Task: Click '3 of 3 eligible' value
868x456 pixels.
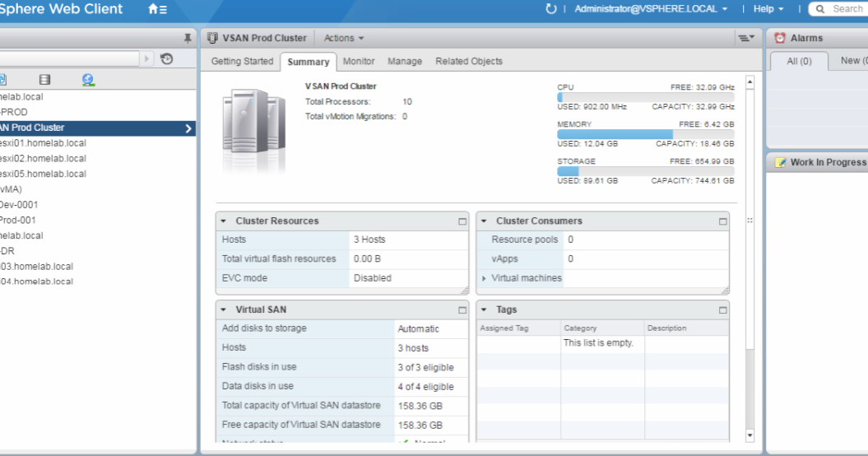Action: 425,367
